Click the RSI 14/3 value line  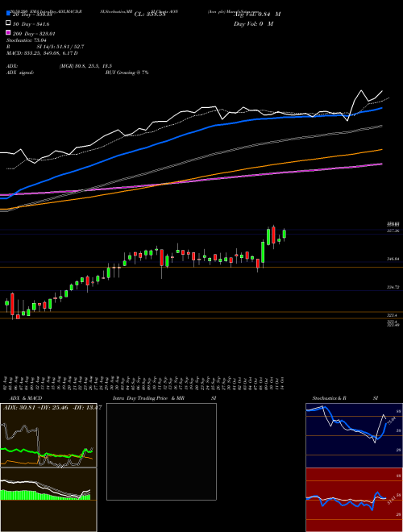point(45,47)
